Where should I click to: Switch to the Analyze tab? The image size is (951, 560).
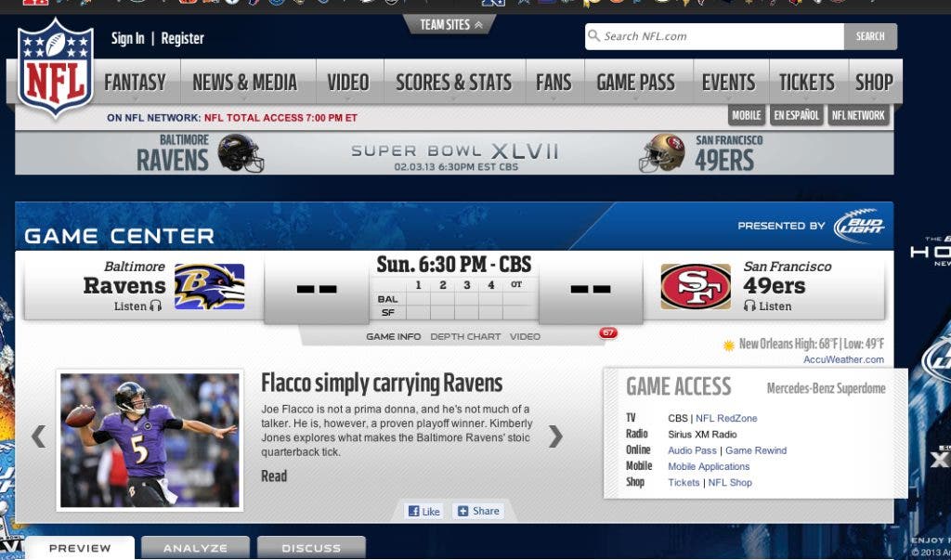tap(195, 548)
